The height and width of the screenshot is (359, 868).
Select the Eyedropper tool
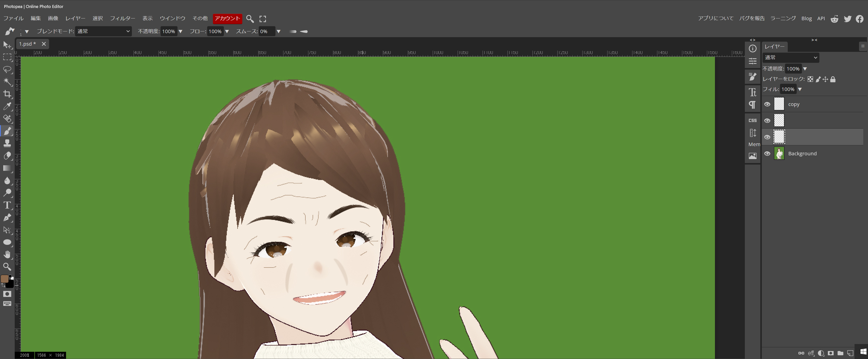tap(7, 106)
